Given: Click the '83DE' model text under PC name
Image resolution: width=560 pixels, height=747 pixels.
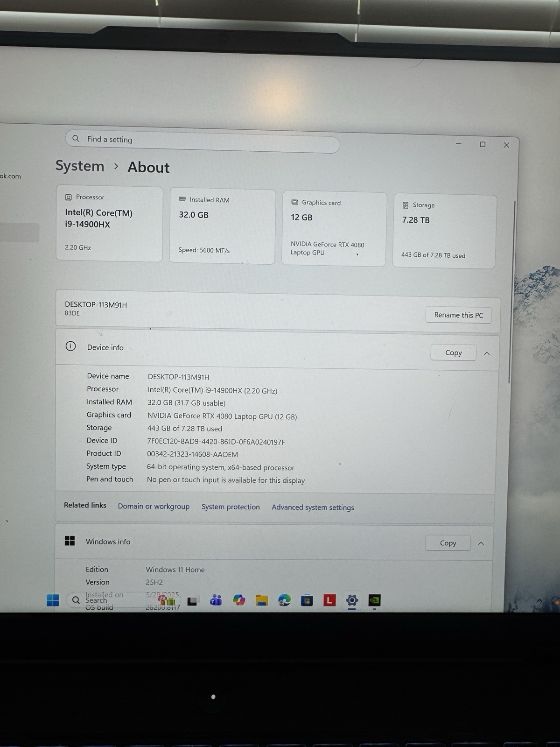Looking at the screenshot, I should pos(72,313).
